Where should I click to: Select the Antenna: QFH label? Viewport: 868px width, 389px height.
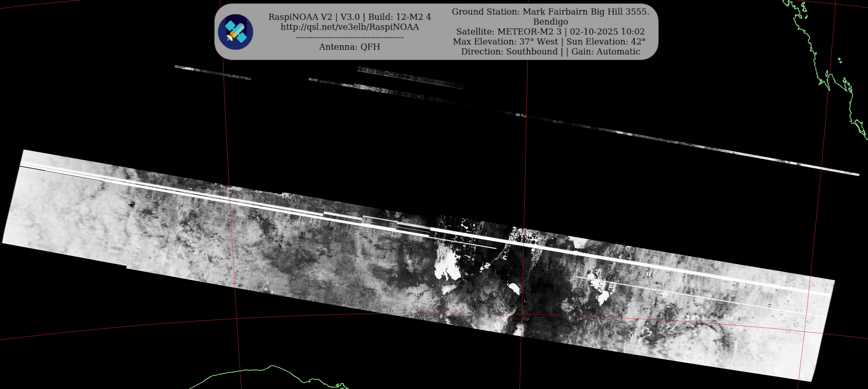[x=349, y=47]
